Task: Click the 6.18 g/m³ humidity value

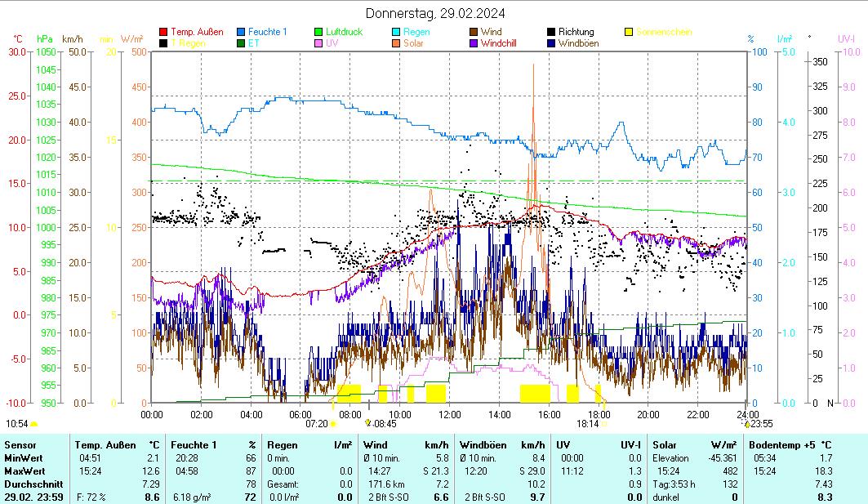Action: pos(192,497)
